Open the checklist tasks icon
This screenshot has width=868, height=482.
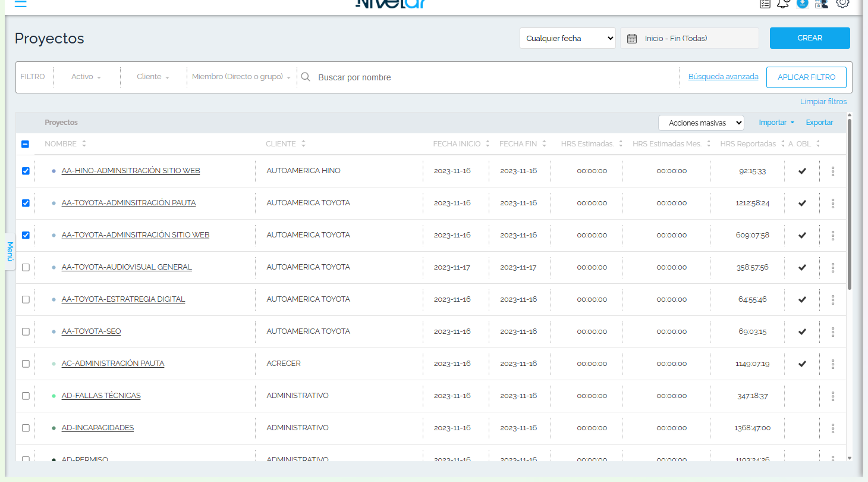pos(765,4)
